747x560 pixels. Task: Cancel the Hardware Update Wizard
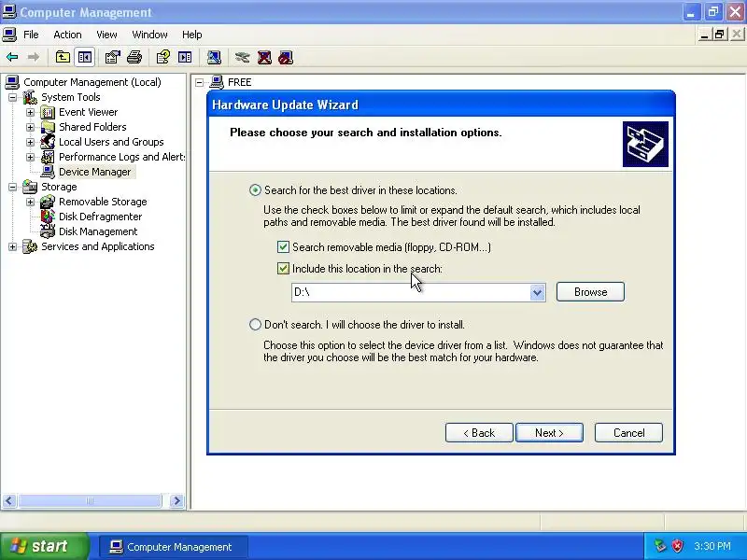(628, 433)
